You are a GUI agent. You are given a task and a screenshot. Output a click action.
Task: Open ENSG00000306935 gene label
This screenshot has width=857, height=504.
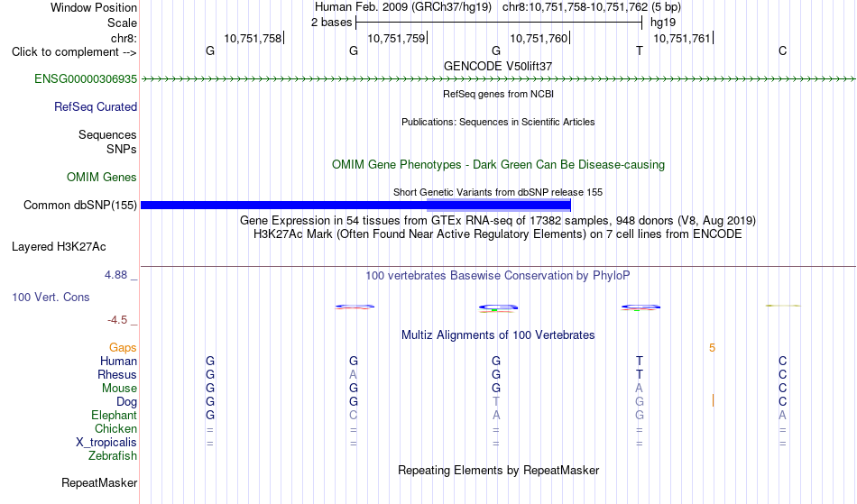pos(86,79)
